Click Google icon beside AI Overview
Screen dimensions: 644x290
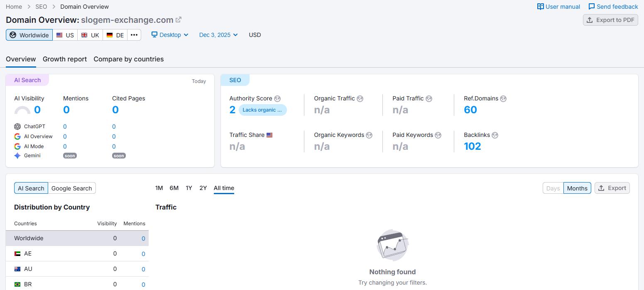pyautogui.click(x=17, y=136)
